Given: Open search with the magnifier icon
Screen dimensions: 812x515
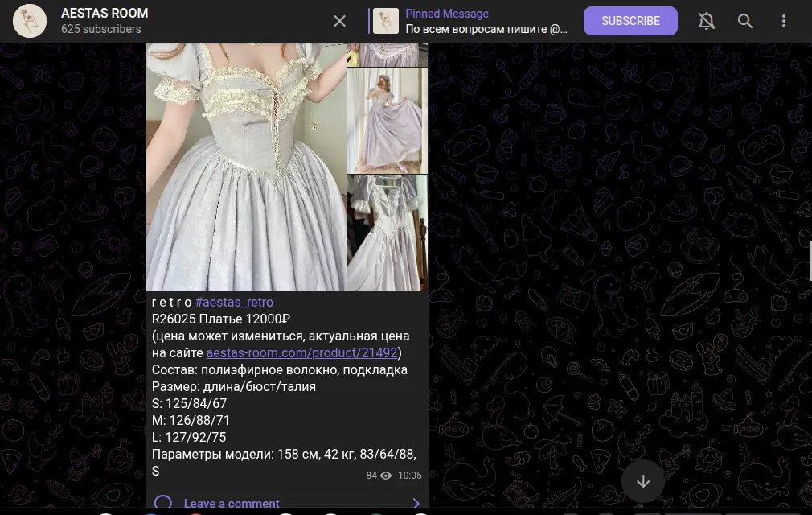Looking at the screenshot, I should pyautogui.click(x=745, y=21).
